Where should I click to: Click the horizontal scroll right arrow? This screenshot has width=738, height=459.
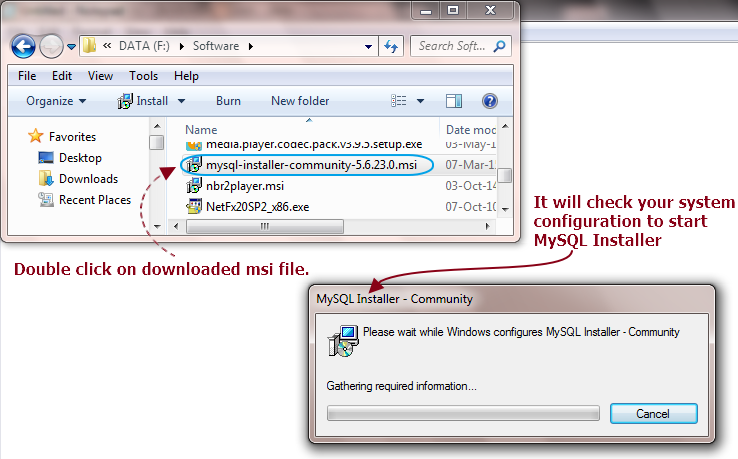(488, 226)
